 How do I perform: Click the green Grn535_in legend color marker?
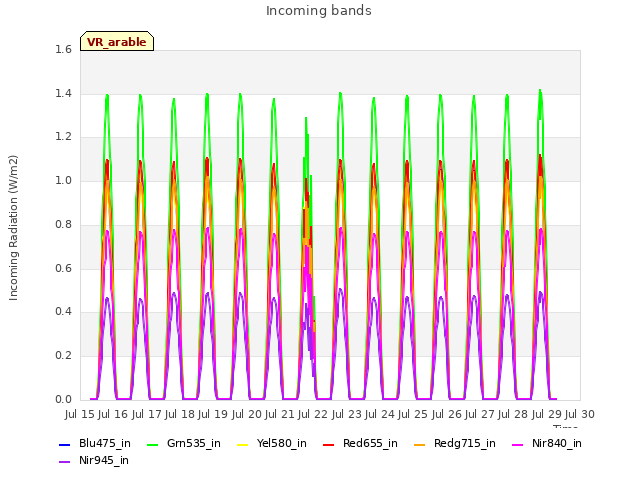pyautogui.click(x=152, y=444)
